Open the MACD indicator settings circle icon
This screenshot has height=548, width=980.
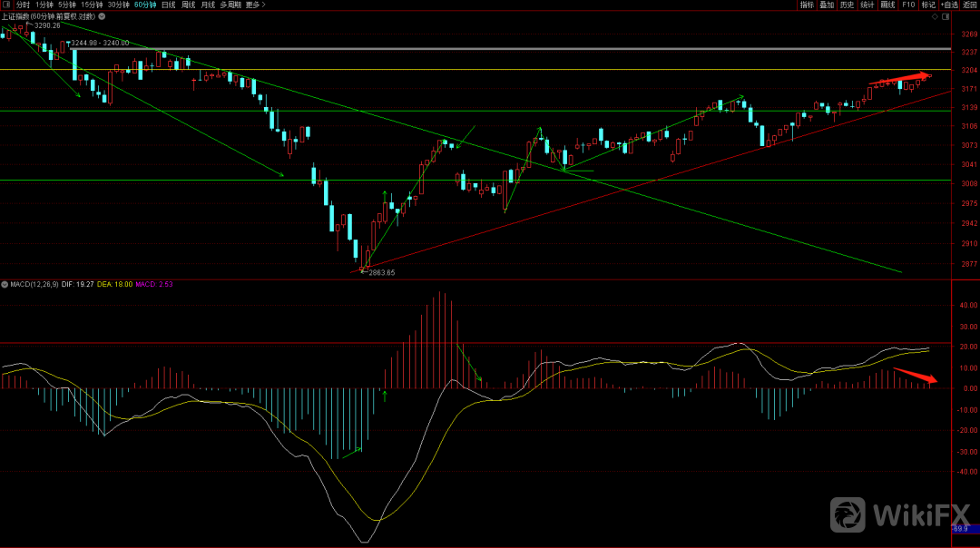click(x=5, y=285)
